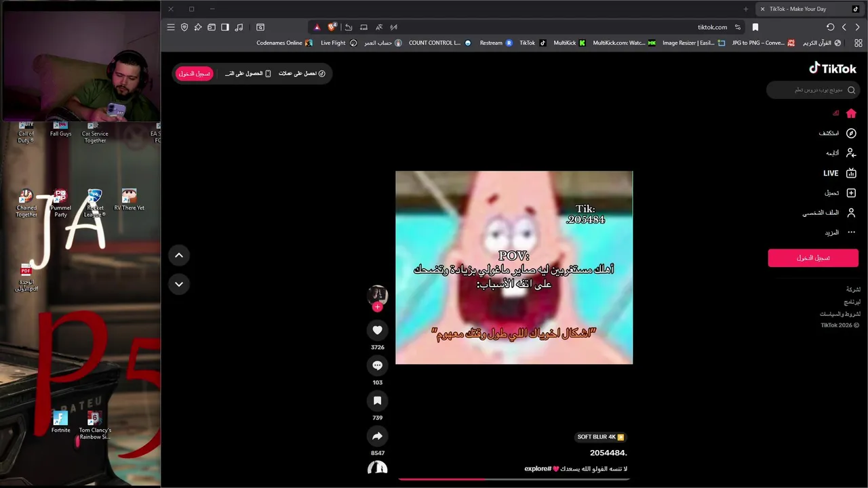Viewport: 868px width, 488px height.
Task: Click the spinning music disc icon
Action: coord(378,468)
